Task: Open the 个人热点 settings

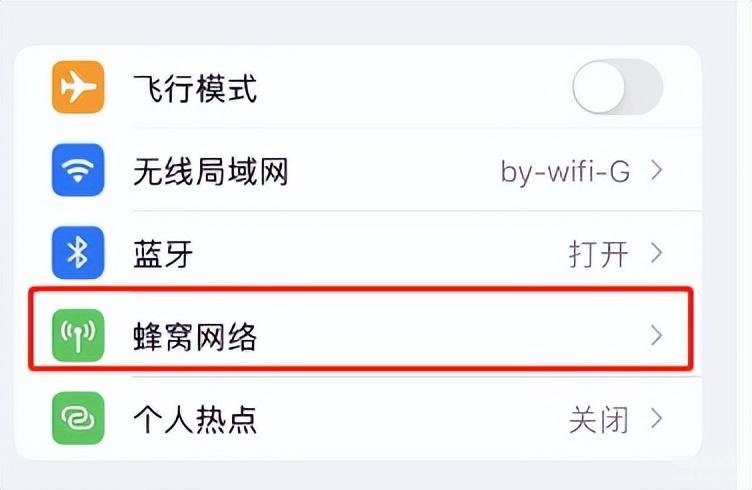Action: [x=195, y=420]
